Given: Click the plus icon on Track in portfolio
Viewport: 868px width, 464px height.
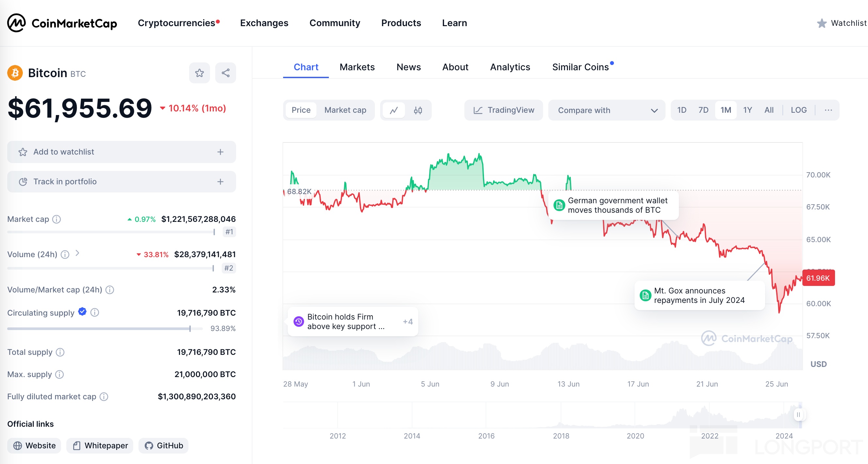Looking at the screenshot, I should point(220,182).
